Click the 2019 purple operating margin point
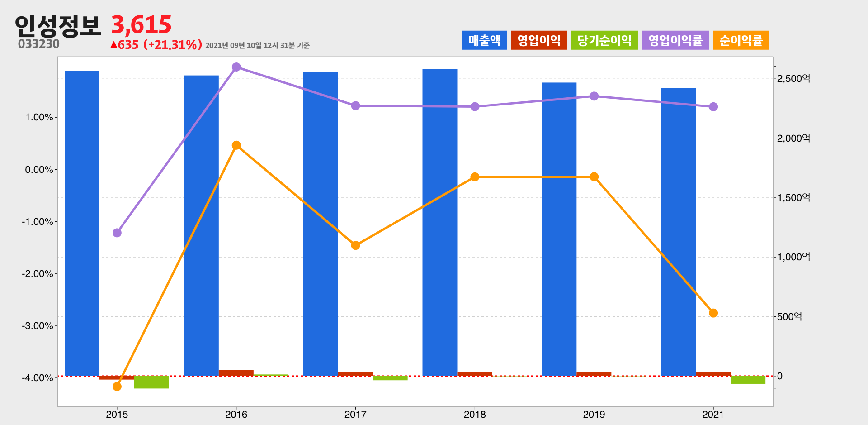The height and width of the screenshot is (425, 868). pos(594,96)
